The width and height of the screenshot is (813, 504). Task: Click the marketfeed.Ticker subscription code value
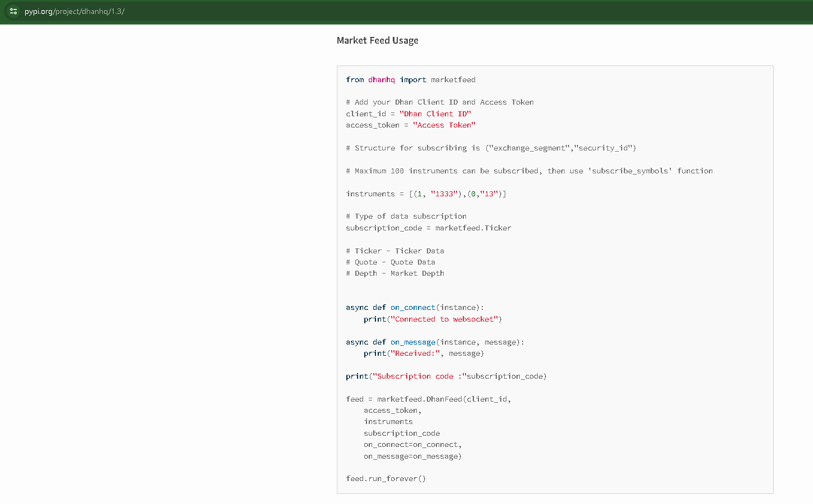pos(473,228)
